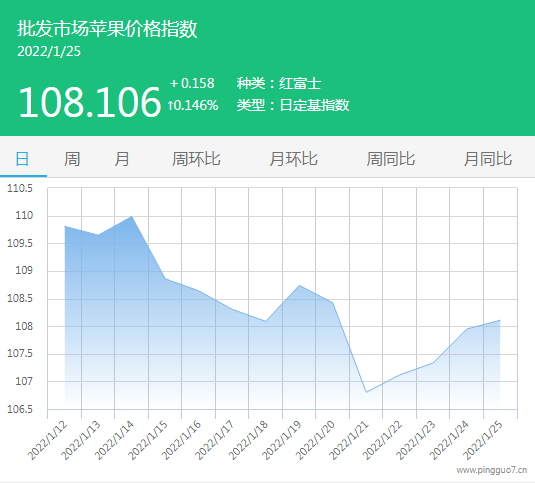The height and width of the screenshot is (483, 535).
Task: Switch to the 周 weekly tab
Action: (x=72, y=159)
